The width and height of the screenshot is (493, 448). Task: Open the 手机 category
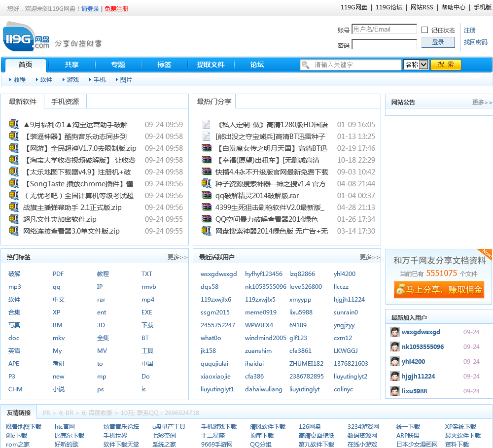(x=100, y=80)
